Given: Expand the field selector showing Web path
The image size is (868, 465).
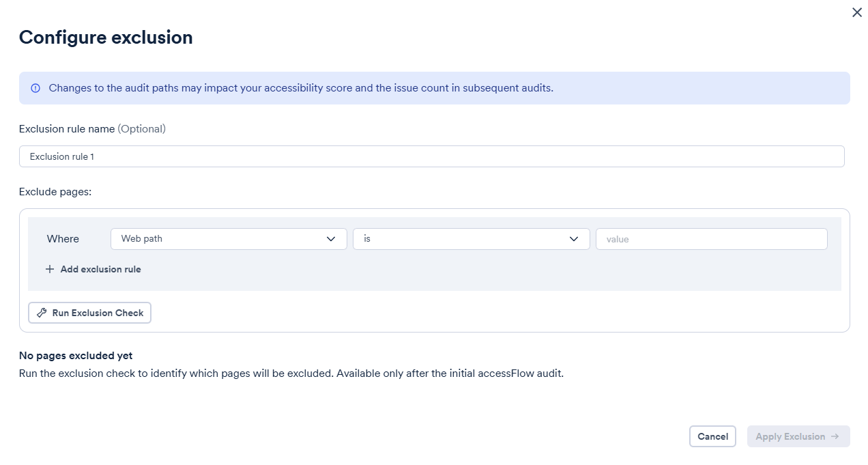Looking at the screenshot, I should coord(229,239).
